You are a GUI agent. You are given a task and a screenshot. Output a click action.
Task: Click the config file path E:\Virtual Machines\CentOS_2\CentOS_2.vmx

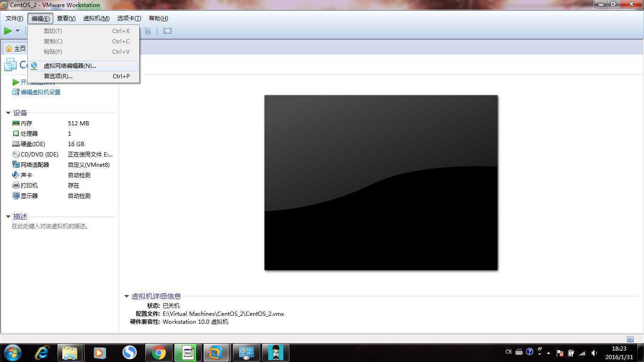[223, 313]
